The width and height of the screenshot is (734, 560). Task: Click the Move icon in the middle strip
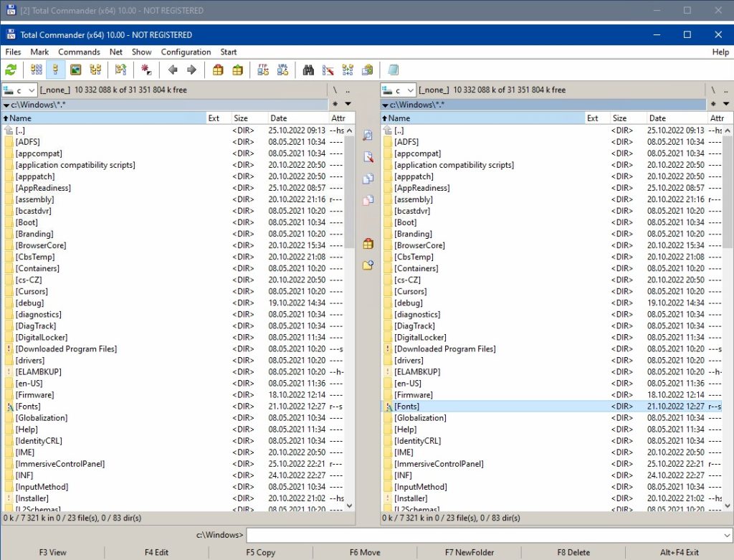tap(368, 200)
